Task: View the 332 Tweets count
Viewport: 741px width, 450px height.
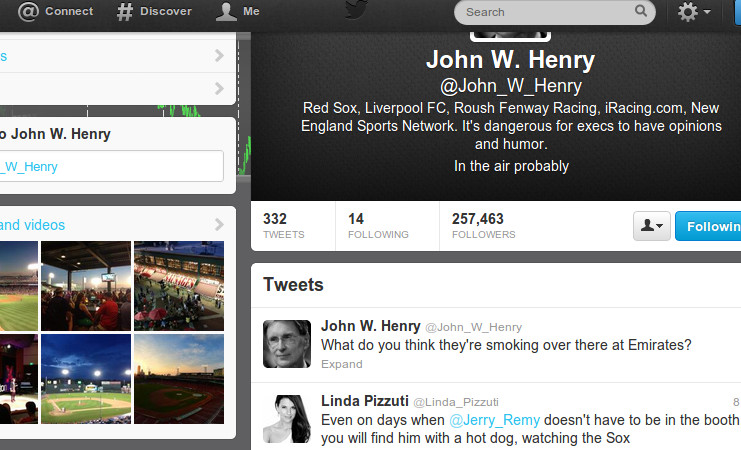Action: click(284, 225)
